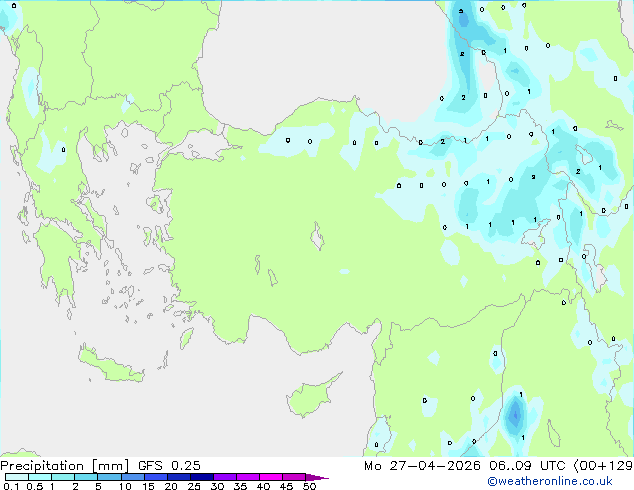634x490 pixels.
Task: Click the '06..09 UTC' time text
Action: [527, 466]
